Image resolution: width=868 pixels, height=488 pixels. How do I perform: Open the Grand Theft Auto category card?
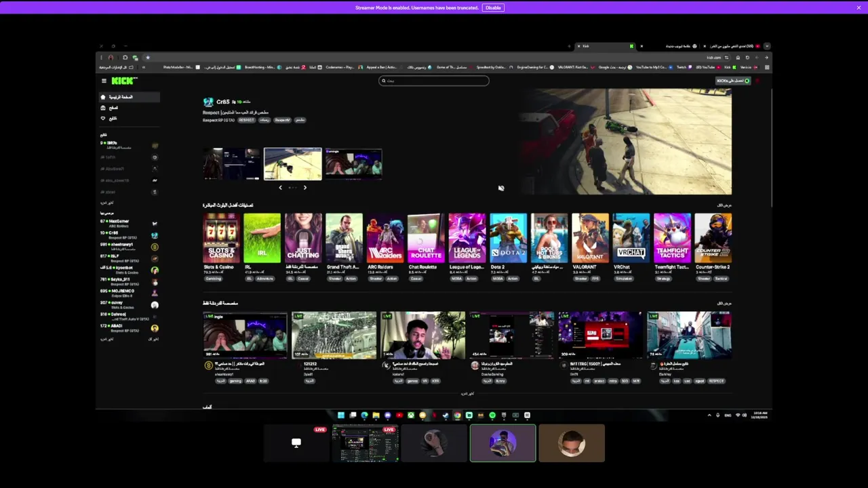[x=344, y=237]
